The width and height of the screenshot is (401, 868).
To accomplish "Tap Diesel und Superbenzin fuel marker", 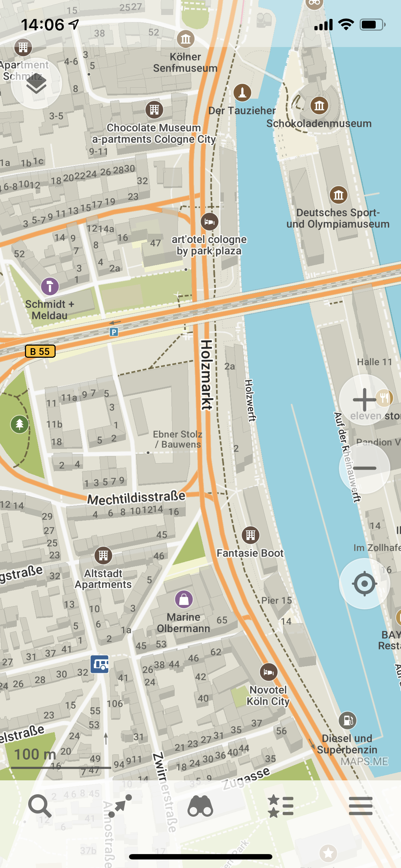I will (x=348, y=720).
